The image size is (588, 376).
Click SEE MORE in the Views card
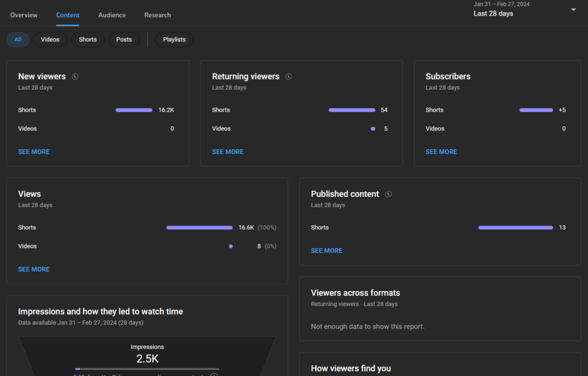click(x=34, y=269)
